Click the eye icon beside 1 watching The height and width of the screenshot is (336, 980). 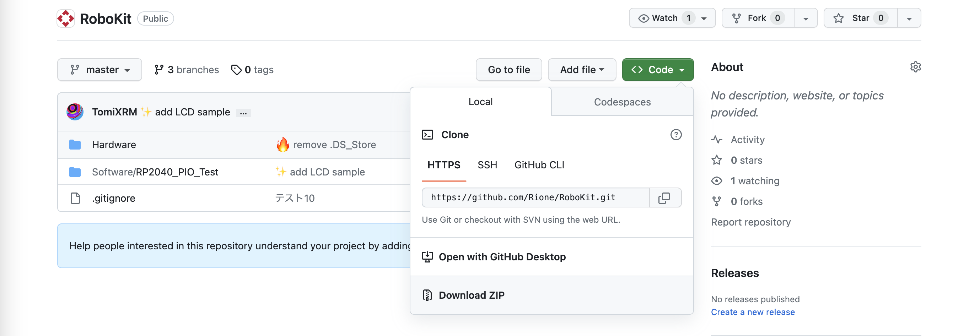click(717, 180)
